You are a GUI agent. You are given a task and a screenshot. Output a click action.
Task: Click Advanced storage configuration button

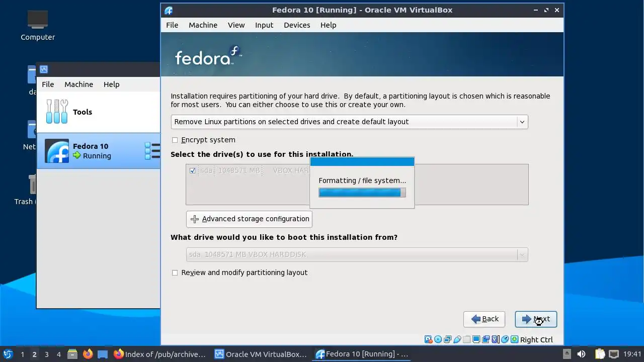(x=249, y=219)
